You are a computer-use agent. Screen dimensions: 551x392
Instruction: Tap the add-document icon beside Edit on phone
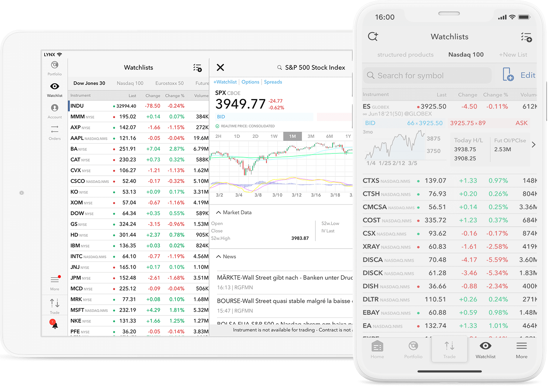508,75
